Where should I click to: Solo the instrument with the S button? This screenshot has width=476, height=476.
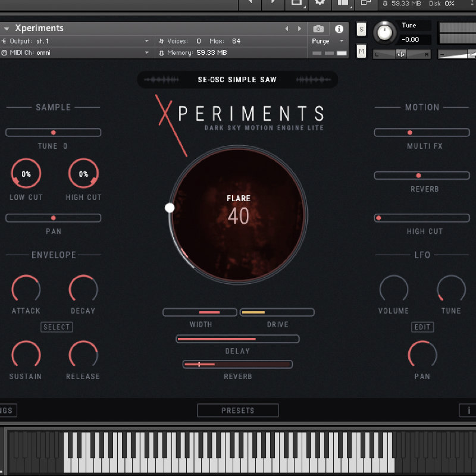tap(361, 29)
